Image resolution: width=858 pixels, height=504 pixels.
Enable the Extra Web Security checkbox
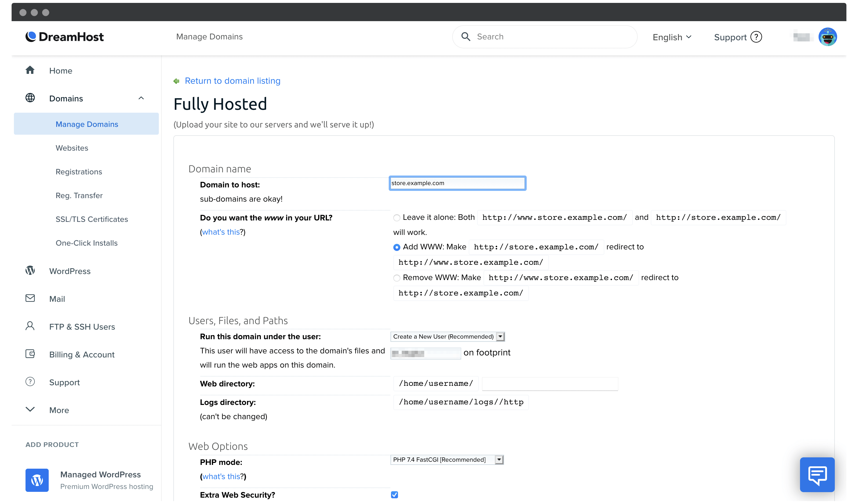coord(395,495)
